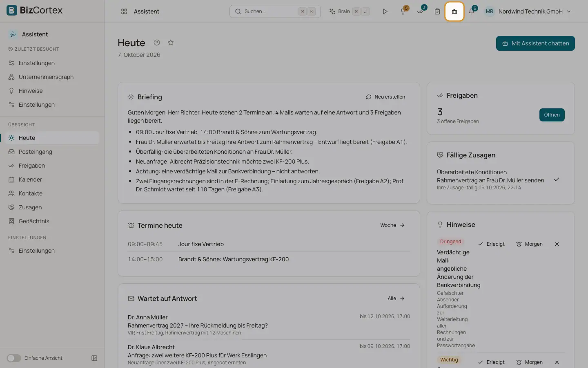Click the help question mark beside Heute

pos(157,43)
